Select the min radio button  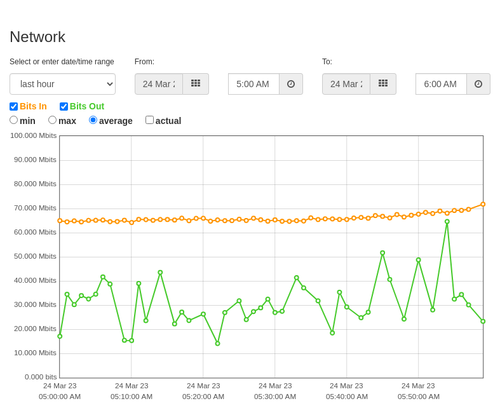click(13, 120)
